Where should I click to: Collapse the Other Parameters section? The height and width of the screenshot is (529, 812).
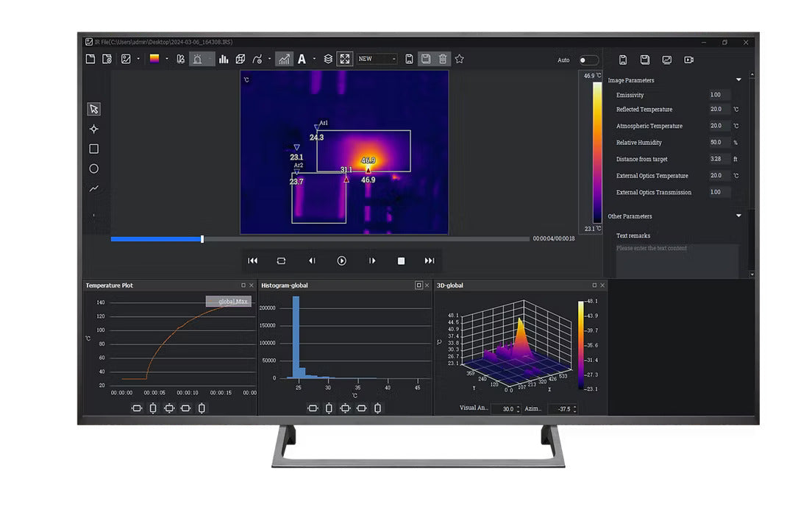point(738,216)
